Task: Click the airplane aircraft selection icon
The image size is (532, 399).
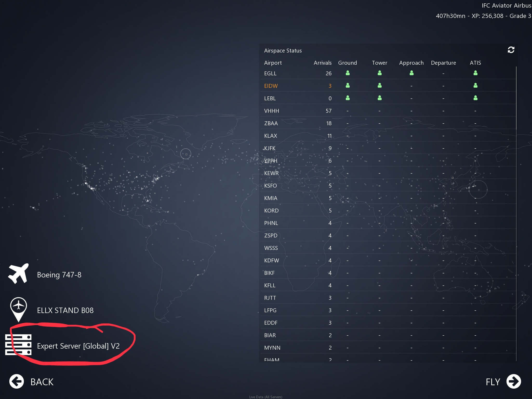Action: (x=18, y=274)
